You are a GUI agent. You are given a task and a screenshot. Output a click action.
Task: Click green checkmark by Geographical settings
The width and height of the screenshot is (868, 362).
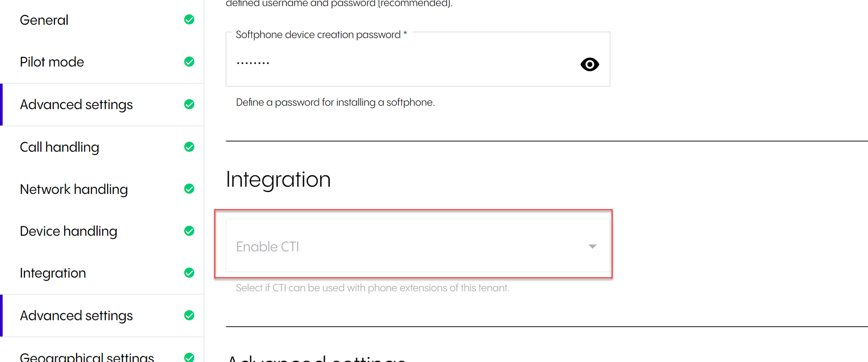click(x=189, y=357)
